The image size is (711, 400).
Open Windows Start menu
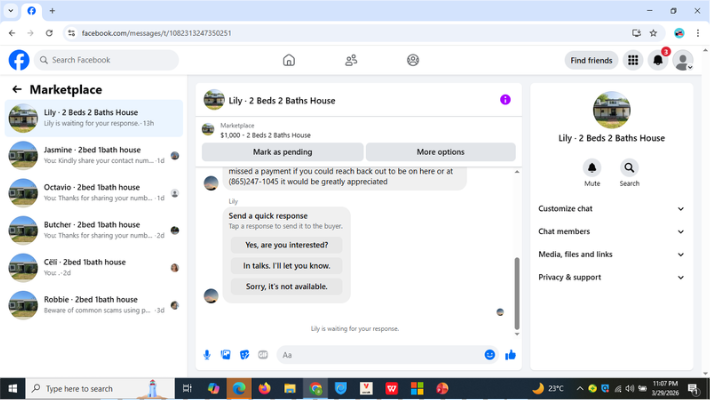coord(13,389)
